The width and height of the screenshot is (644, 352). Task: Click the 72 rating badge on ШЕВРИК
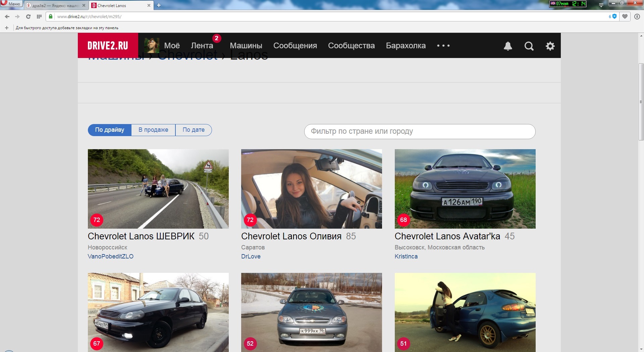pyautogui.click(x=97, y=220)
